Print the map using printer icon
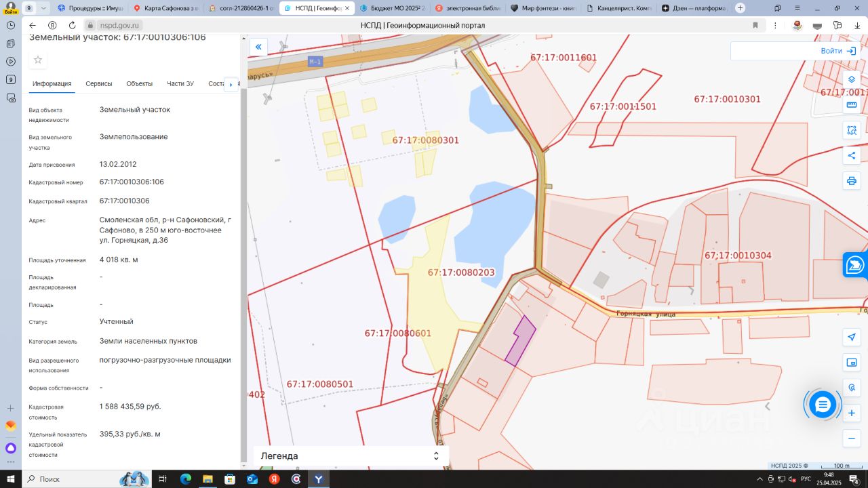 (852, 181)
